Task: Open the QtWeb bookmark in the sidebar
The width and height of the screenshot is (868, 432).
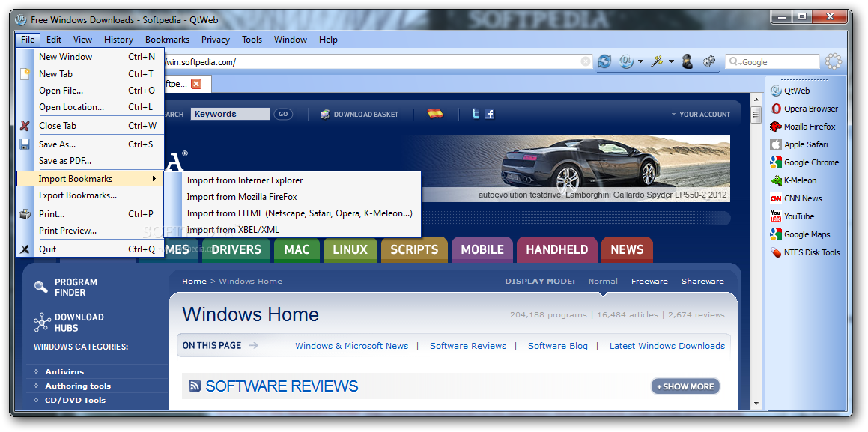Action: [790, 91]
